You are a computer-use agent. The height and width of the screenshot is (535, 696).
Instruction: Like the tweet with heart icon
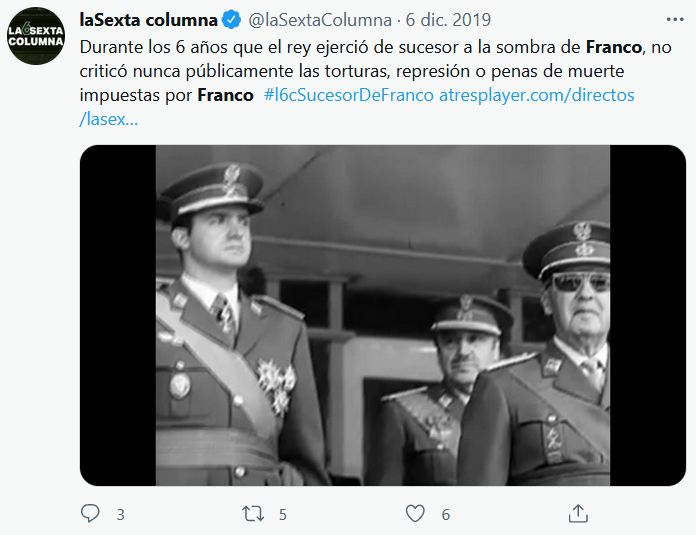[415, 514]
